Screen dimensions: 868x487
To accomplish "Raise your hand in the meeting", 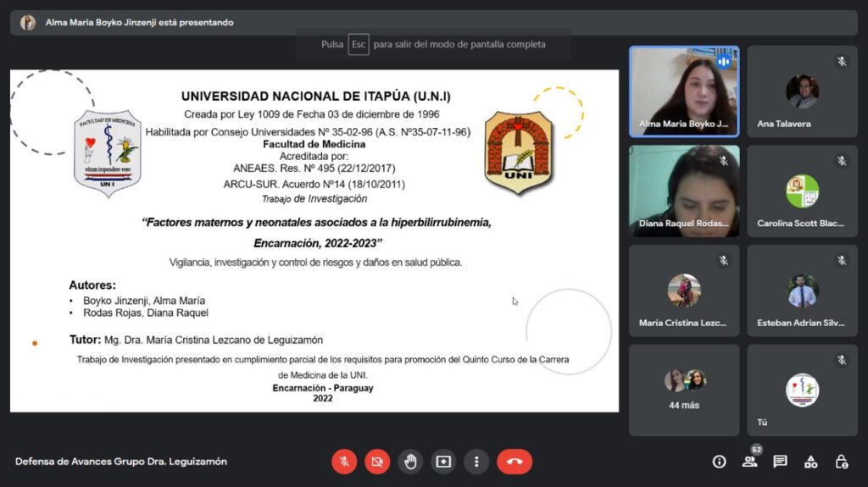I will point(410,462).
